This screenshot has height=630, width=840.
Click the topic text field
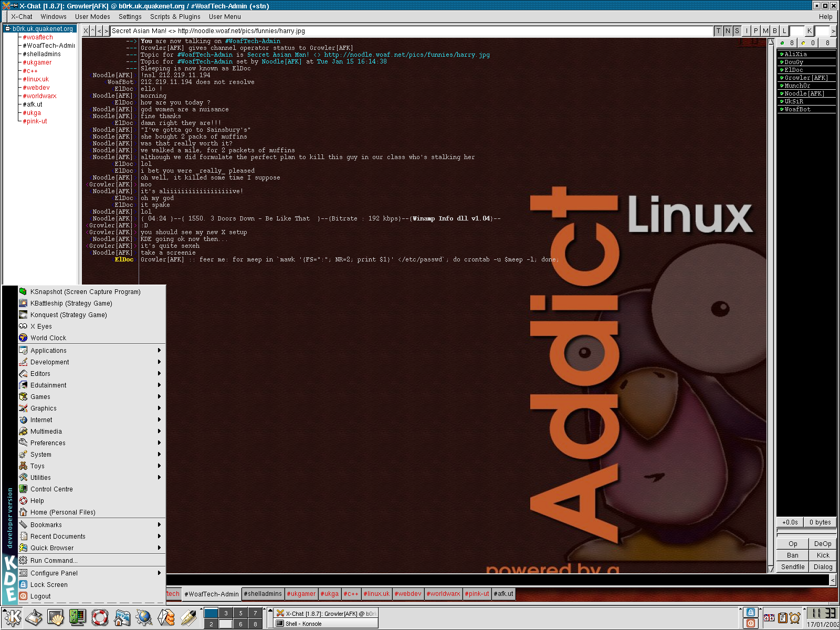point(411,31)
